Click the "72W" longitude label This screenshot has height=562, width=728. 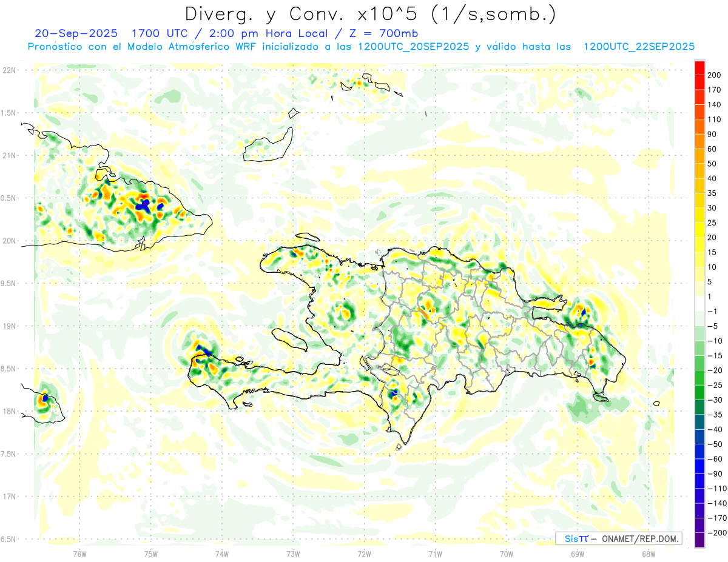364,554
